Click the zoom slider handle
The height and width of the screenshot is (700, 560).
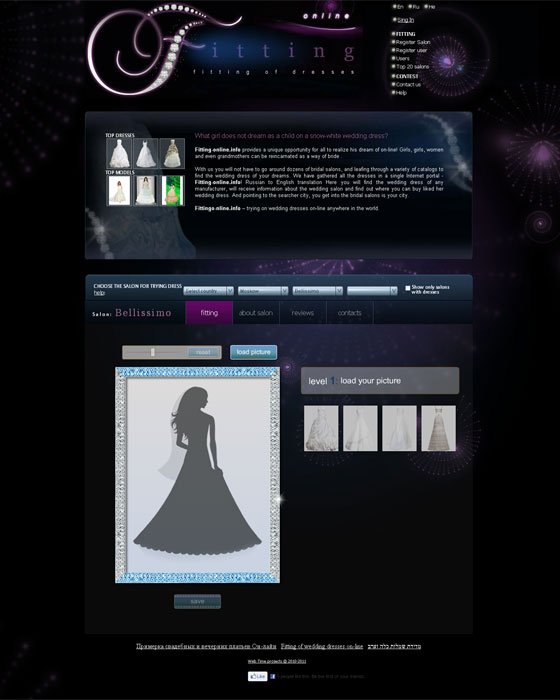(x=152, y=352)
